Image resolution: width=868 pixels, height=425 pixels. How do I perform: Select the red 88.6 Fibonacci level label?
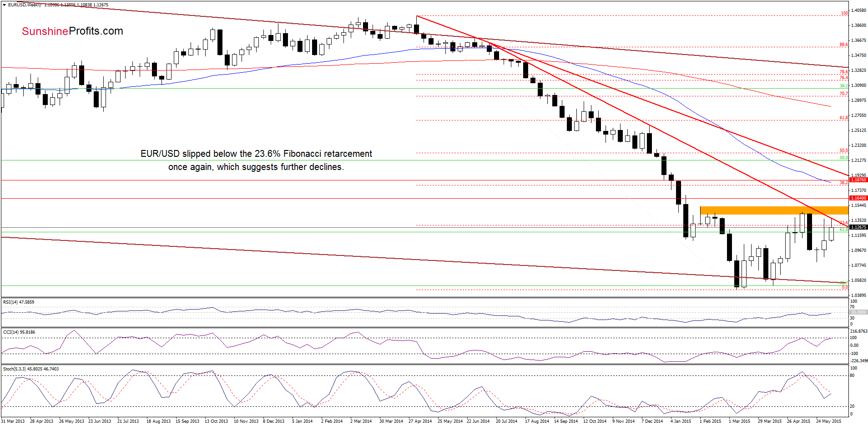click(x=844, y=45)
